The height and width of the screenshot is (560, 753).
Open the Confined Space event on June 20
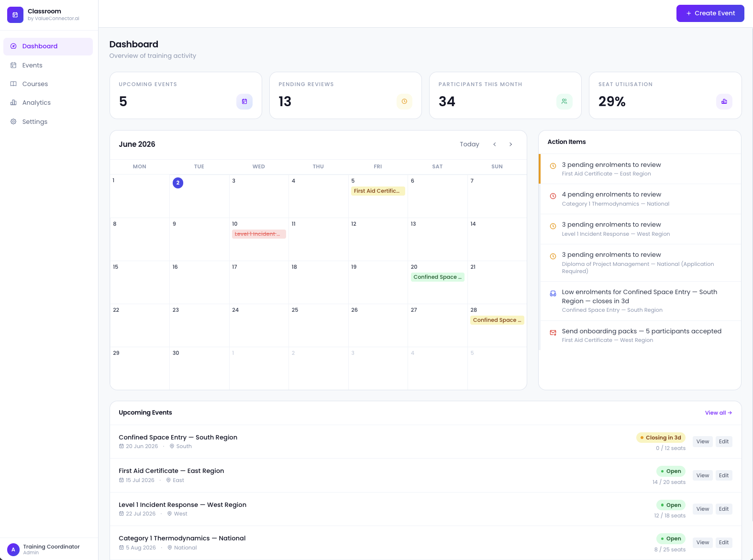[x=438, y=277]
